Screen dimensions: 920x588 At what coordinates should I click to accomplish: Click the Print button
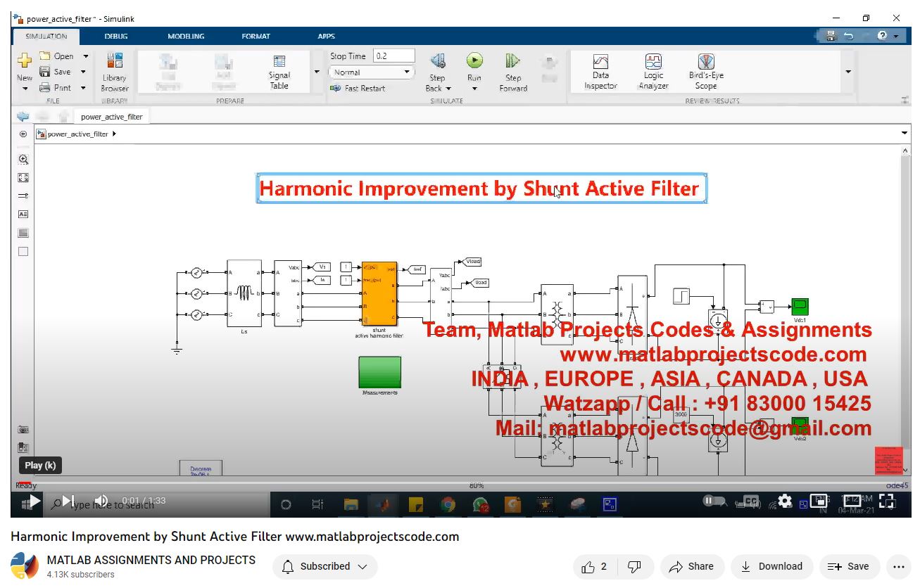56,88
